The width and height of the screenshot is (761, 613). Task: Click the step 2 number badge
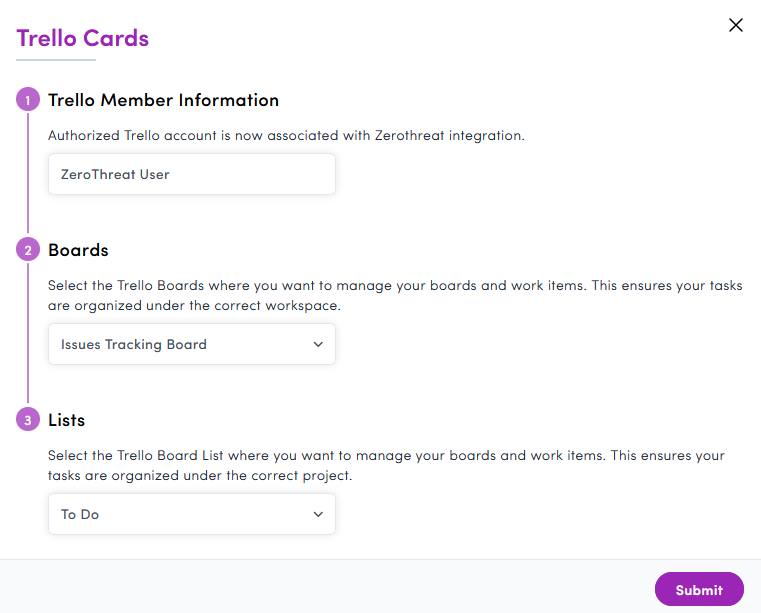tap(28, 250)
